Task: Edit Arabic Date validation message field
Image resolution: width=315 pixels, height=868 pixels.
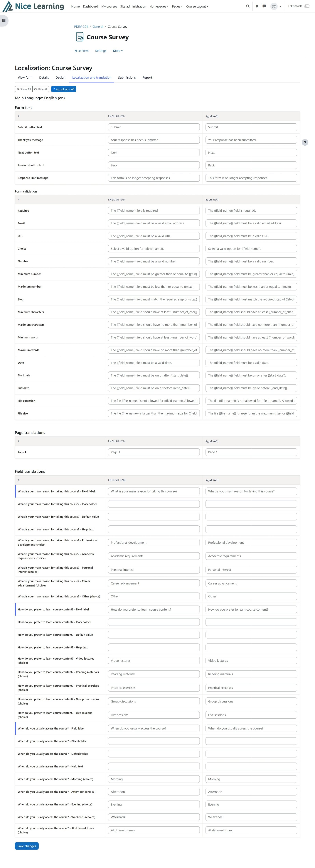Action: 251,363
